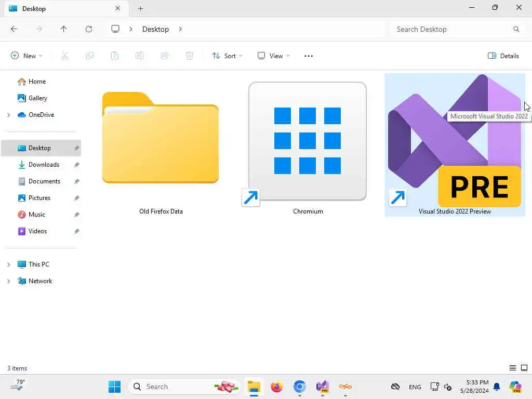Click the ENG language indicator
The width and height of the screenshot is (532, 399).
[x=415, y=387]
